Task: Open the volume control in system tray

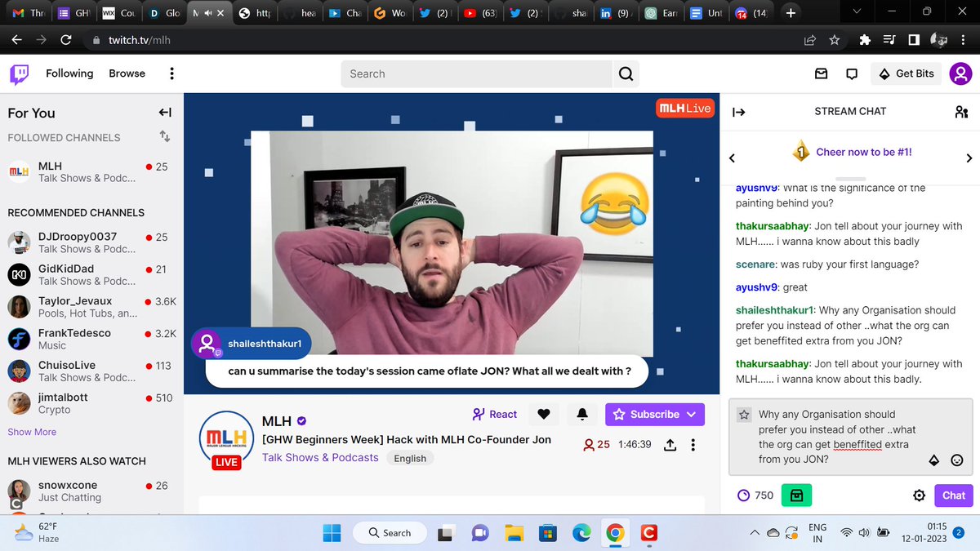Action: click(863, 532)
